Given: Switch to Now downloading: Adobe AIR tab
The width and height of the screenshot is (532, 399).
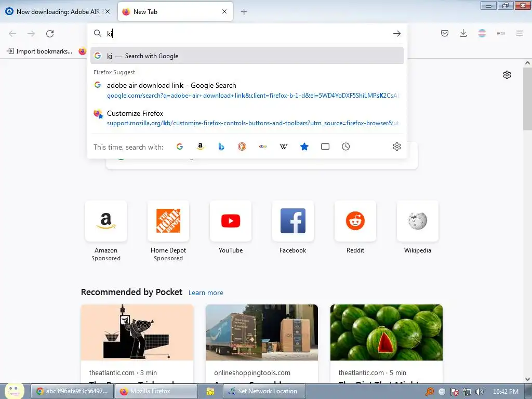Looking at the screenshot, I should point(58,11).
